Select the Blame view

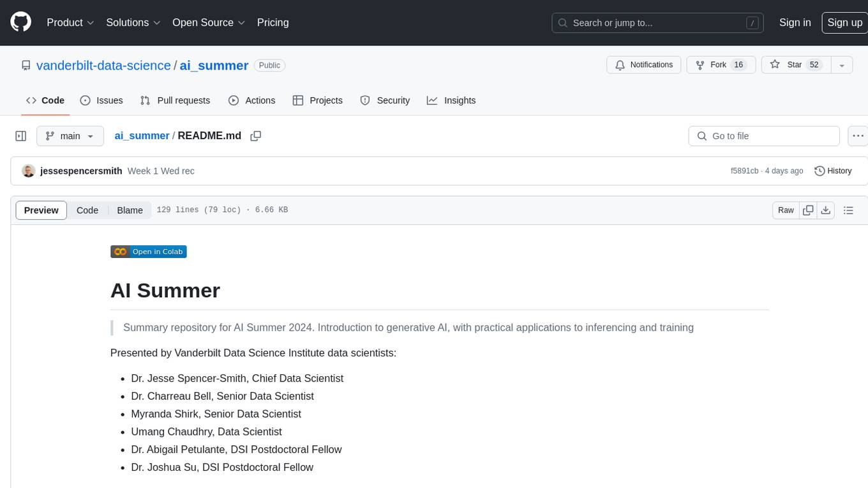click(x=130, y=210)
